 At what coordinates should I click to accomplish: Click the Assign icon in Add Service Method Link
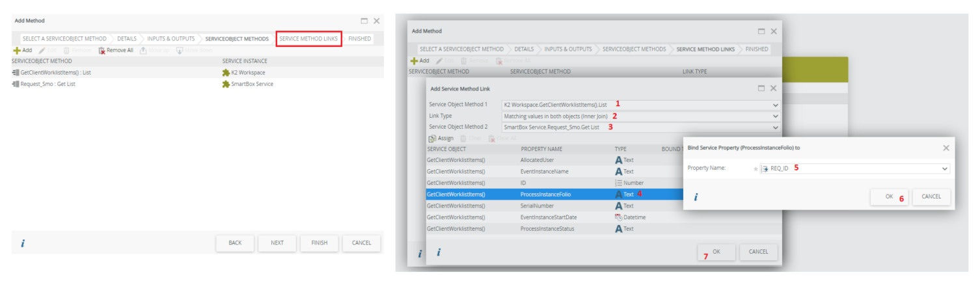coord(432,139)
